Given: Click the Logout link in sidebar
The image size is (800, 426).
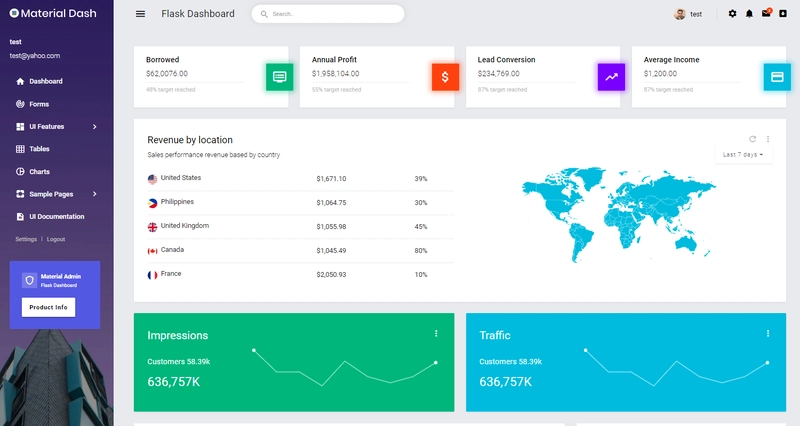Looking at the screenshot, I should (56, 239).
